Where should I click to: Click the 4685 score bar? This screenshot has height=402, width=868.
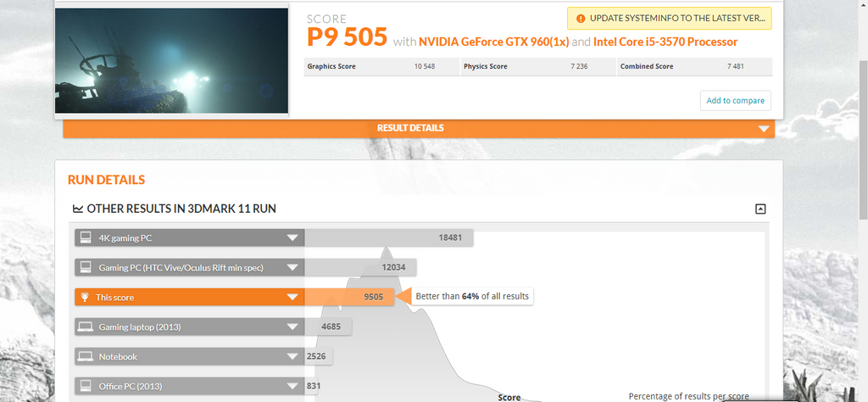point(328,327)
